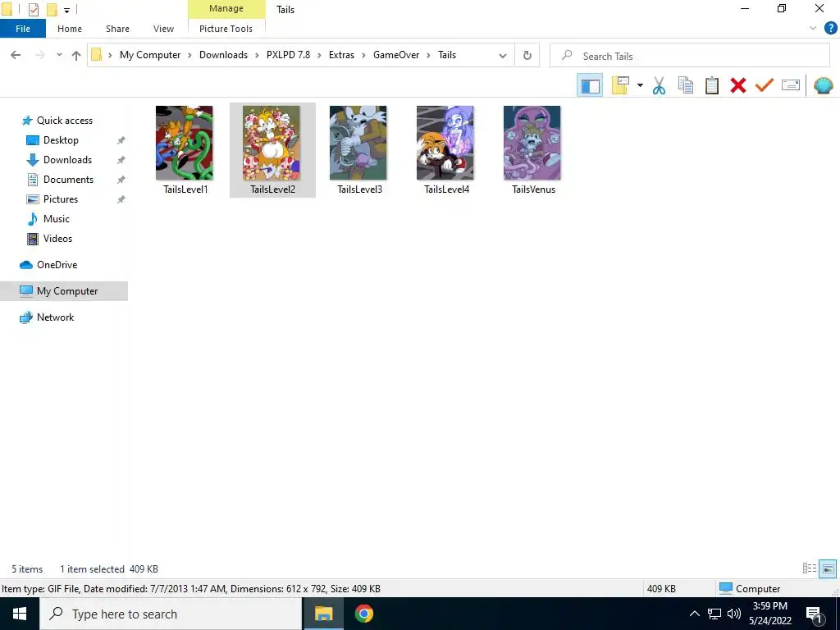Switch to details view icon in status bar
Screen dimensions: 840x630
810,568
